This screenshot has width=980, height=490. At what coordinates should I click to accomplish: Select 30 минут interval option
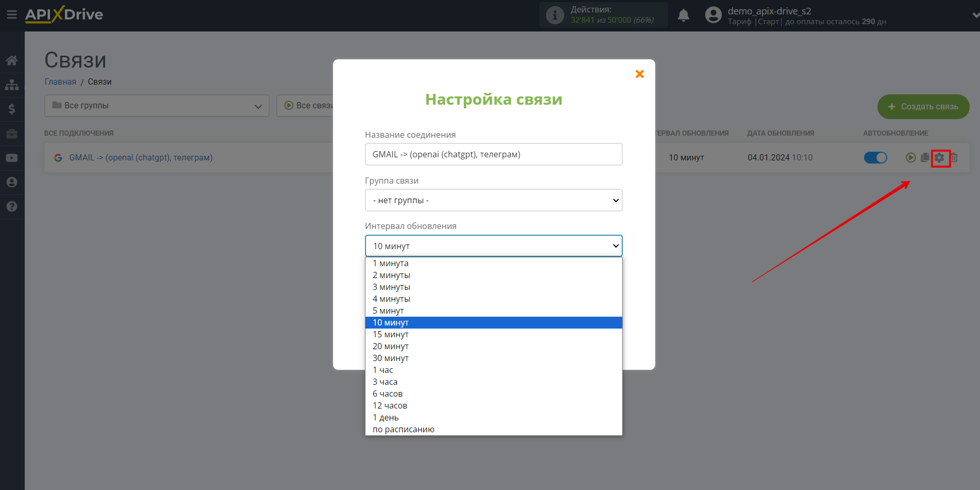pos(493,358)
